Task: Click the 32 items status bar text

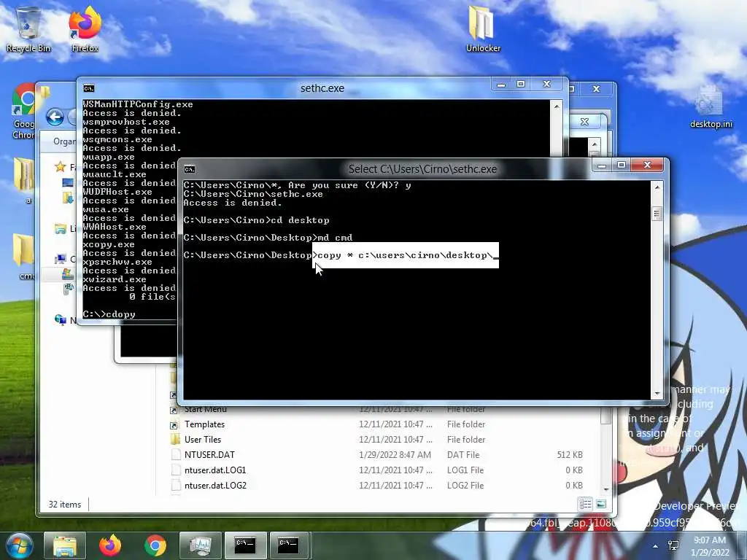Action: (x=65, y=505)
